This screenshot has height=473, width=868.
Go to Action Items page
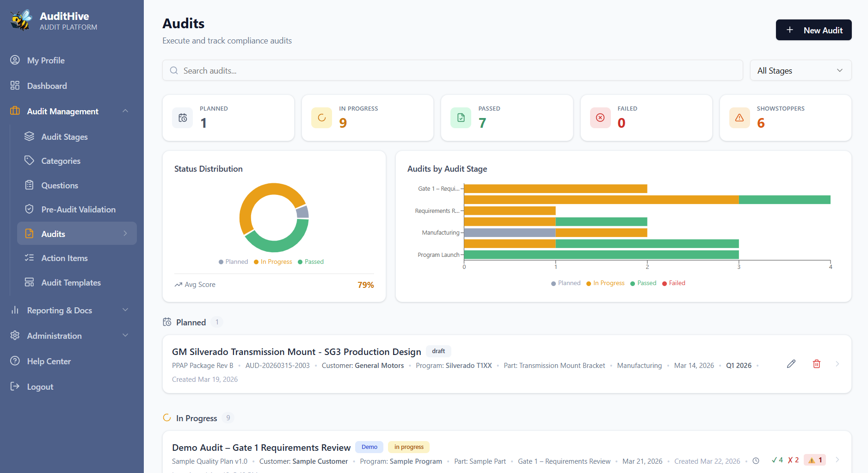click(x=64, y=258)
